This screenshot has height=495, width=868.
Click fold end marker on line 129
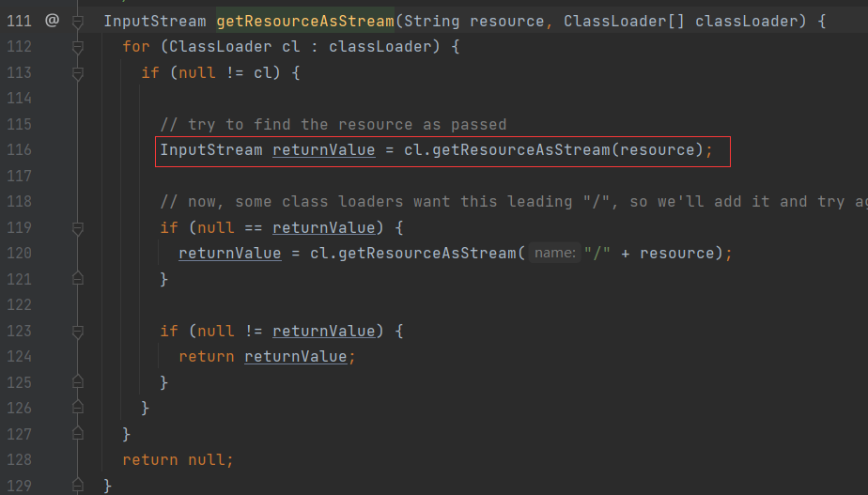(77, 485)
